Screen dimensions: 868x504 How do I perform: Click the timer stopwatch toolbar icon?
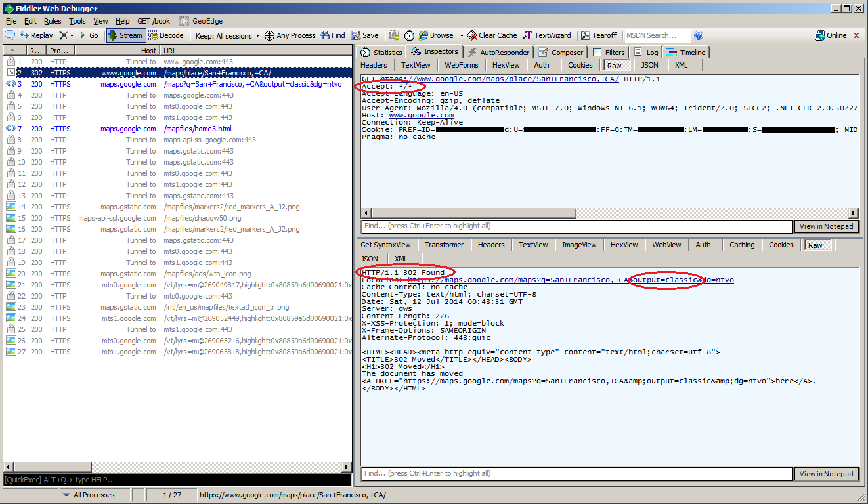[x=409, y=35]
